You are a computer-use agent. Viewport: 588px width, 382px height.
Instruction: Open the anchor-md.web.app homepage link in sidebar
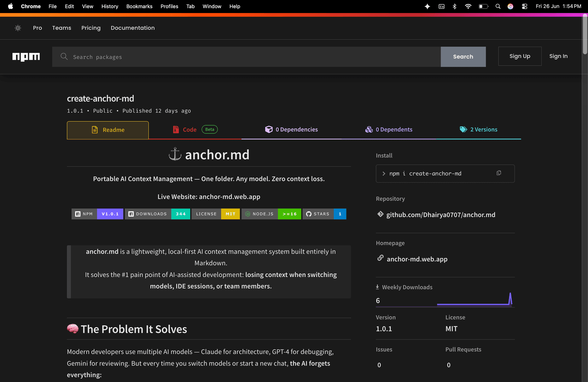point(417,259)
